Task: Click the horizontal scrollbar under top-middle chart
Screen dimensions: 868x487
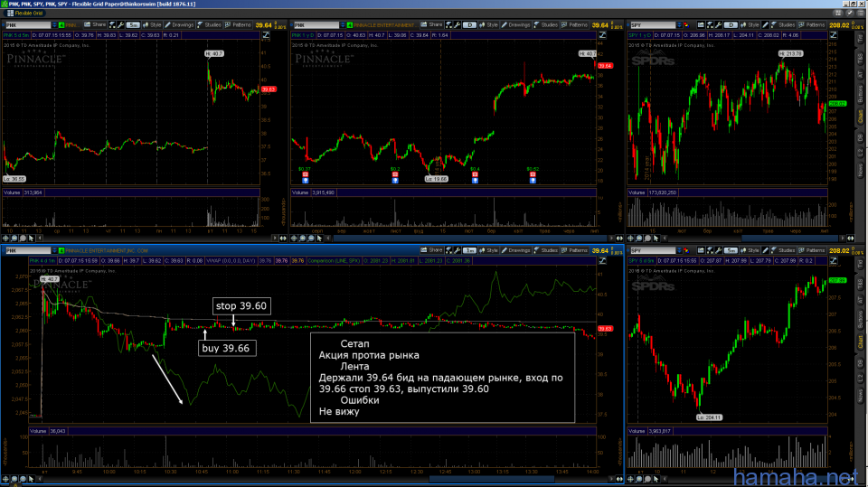Action: tap(470, 239)
